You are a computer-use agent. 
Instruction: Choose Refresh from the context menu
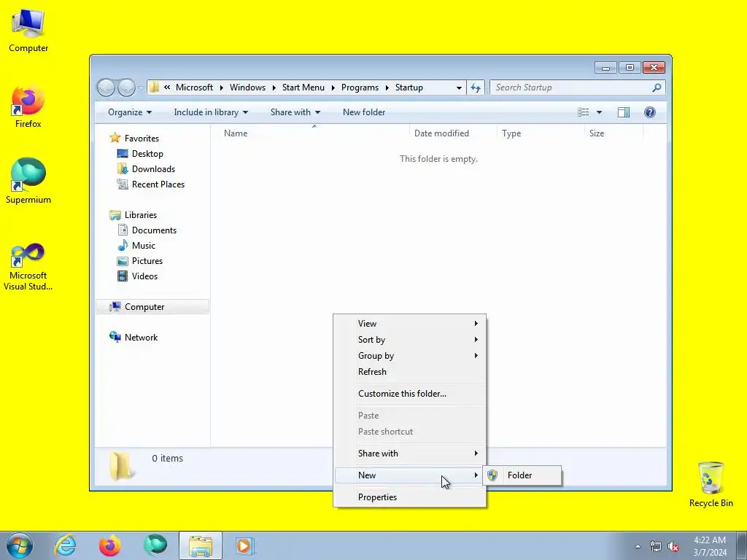(410, 372)
